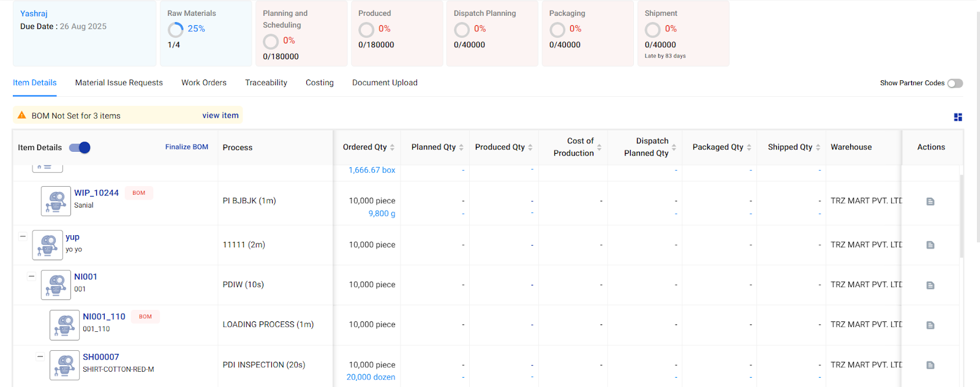Click the document icon in WIP_10244 row

930,201
